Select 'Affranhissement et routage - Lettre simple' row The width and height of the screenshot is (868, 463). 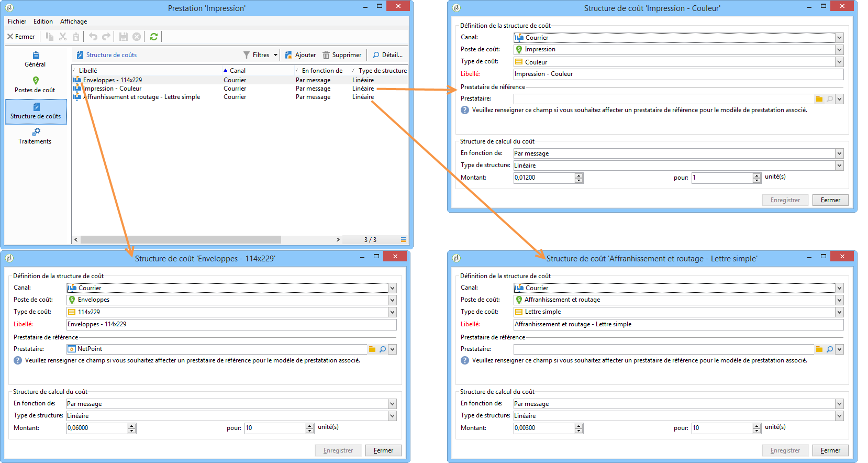(x=240, y=97)
